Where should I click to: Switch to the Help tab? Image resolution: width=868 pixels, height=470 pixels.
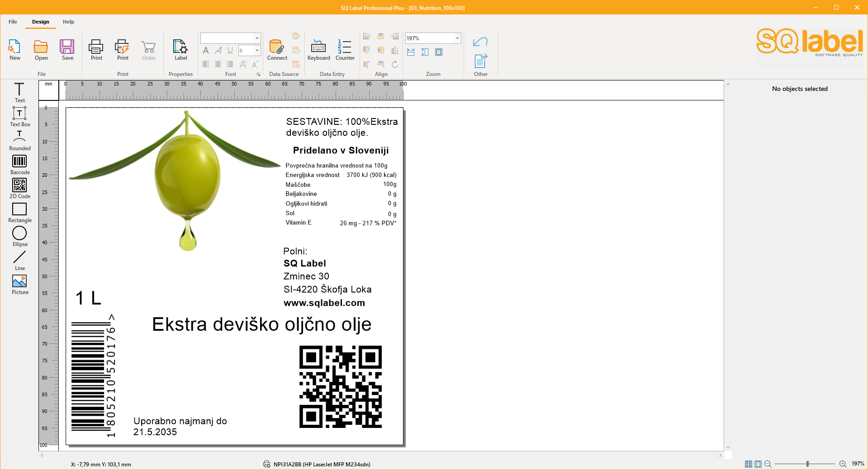68,21
